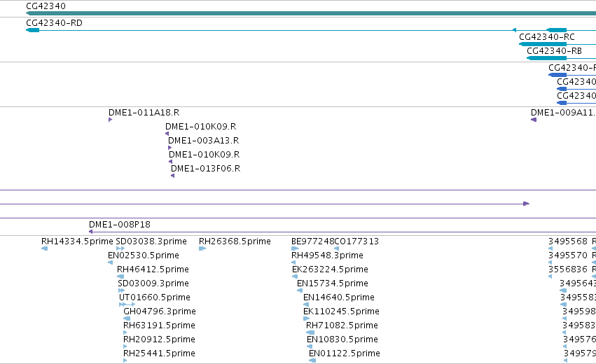Select the DME1-003A13.R read arrow

pyautogui.click(x=170, y=148)
